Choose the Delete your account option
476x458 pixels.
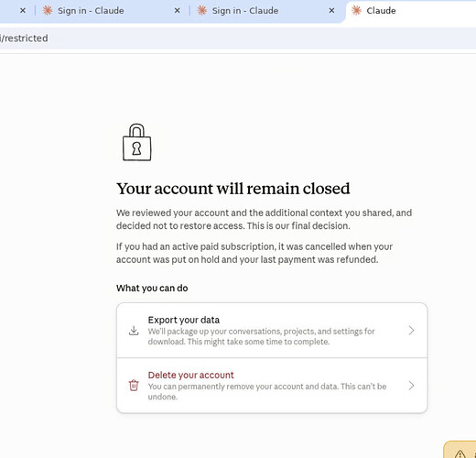point(272,386)
